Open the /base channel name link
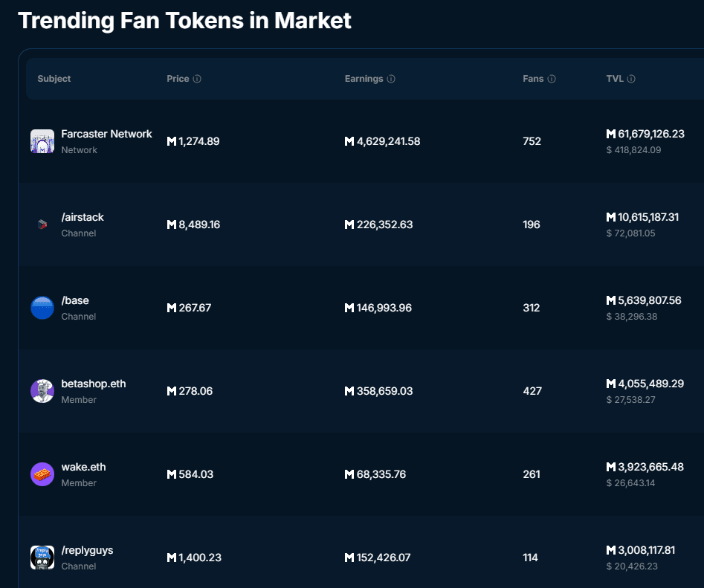The image size is (704, 588). pyautogui.click(x=75, y=300)
